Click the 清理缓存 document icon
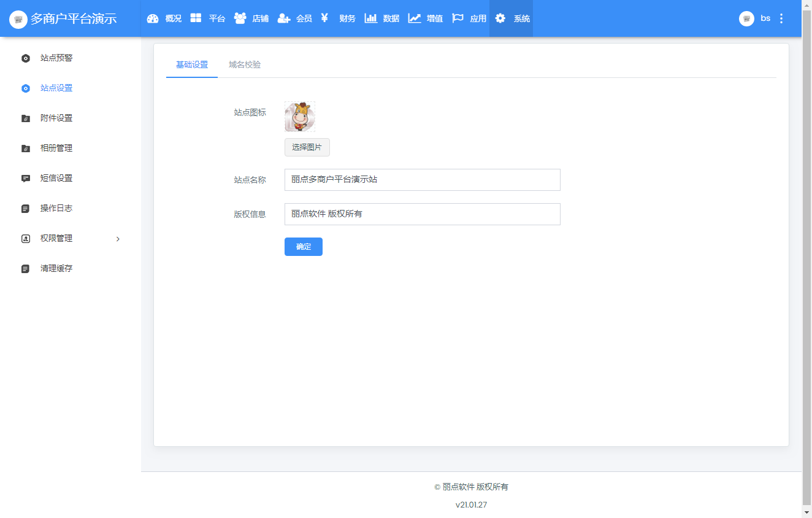 (26, 269)
